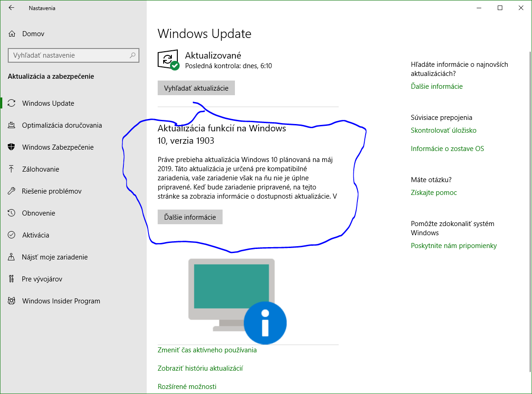
Task: Click the search magnifier icon
Action: click(133, 55)
